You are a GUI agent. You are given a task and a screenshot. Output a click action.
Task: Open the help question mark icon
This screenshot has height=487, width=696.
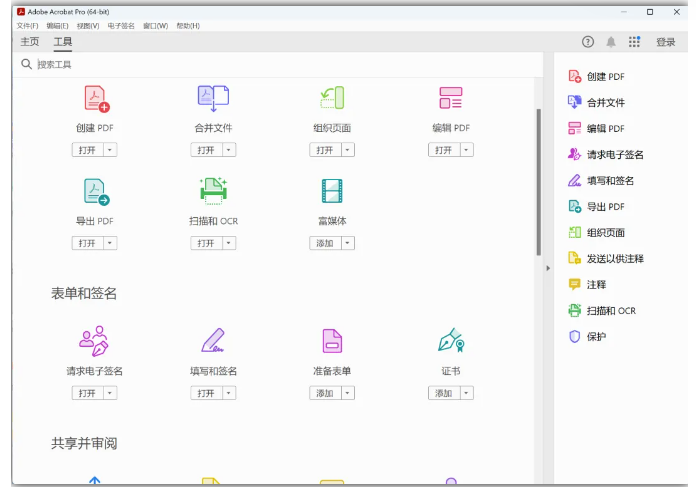click(x=588, y=42)
